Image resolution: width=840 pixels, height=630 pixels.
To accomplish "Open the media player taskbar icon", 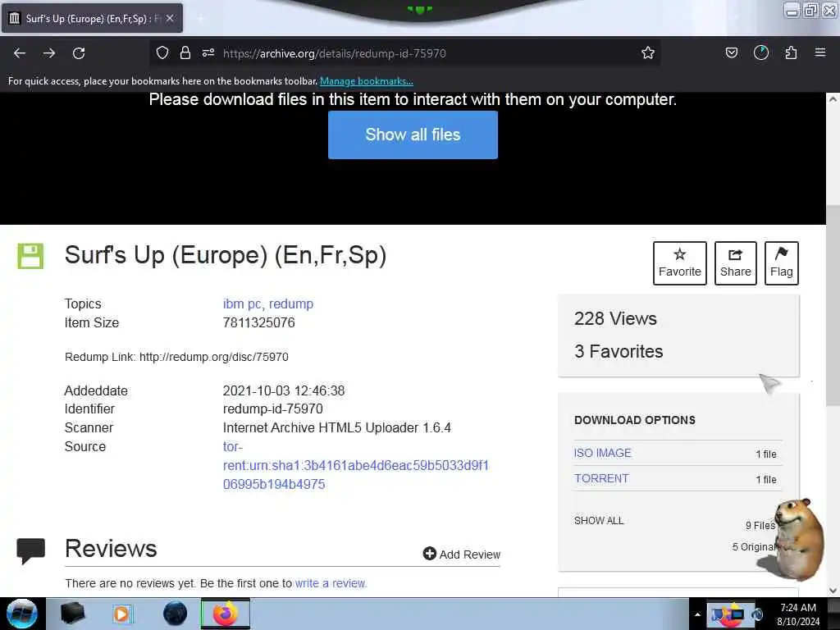I will [122, 614].
